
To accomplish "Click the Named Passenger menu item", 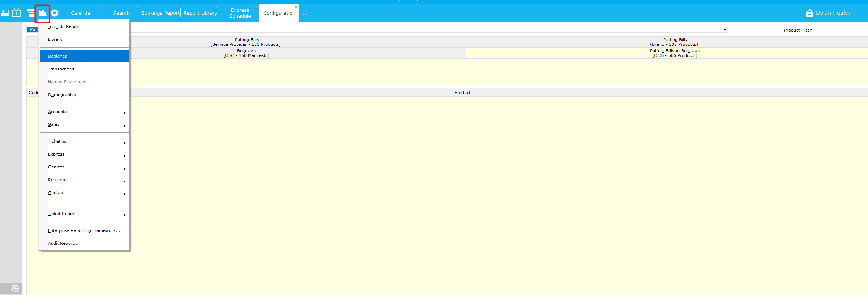I will (84, 82).
